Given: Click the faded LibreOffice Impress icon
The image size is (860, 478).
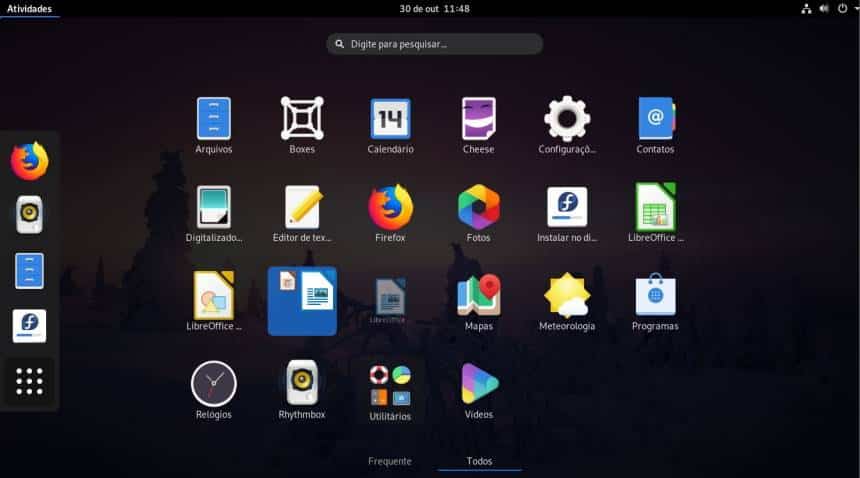Looking at the screenshot, I should pyautogui.click(x=390, y=299).
